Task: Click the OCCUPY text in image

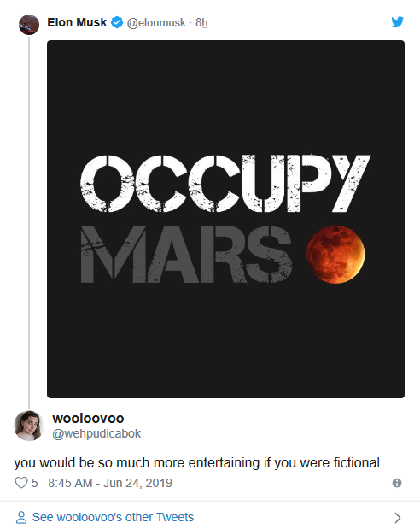Action: tap(225, 183)
